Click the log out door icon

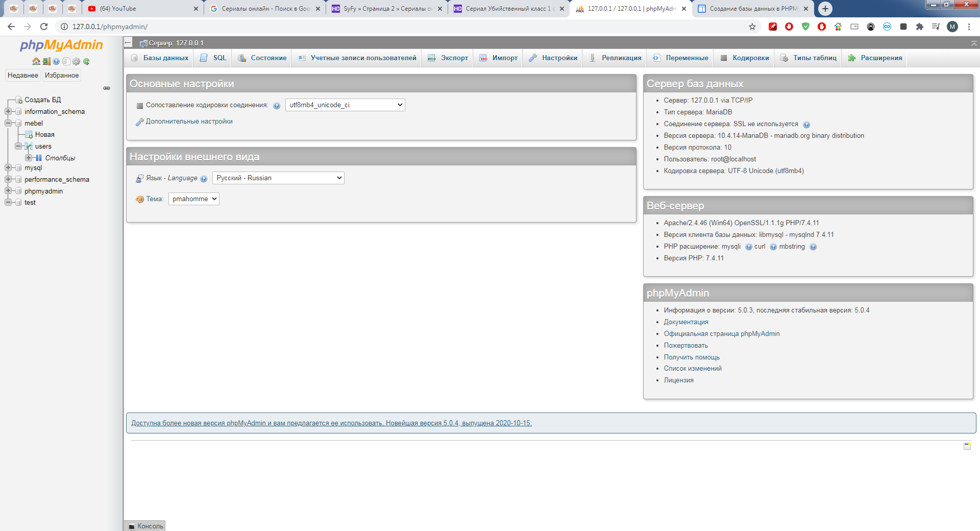click(46, 61)
